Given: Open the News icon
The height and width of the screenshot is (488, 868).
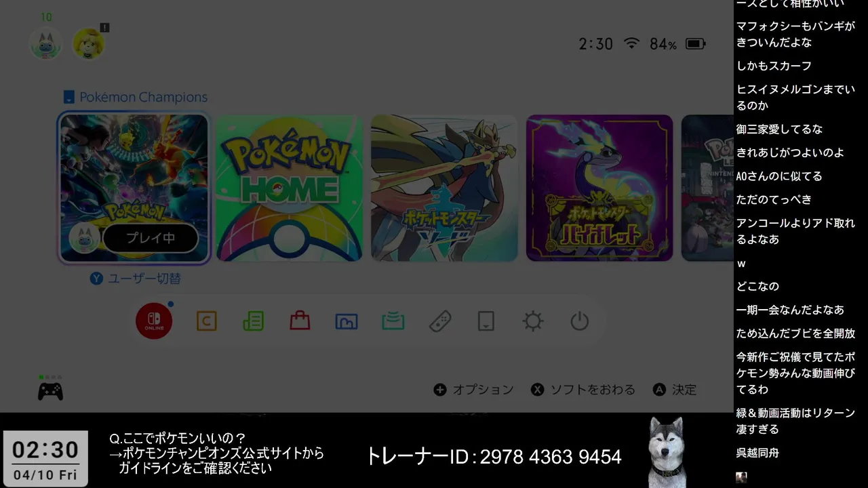Looking at the screenshot, I should click(x=253, y=321).
